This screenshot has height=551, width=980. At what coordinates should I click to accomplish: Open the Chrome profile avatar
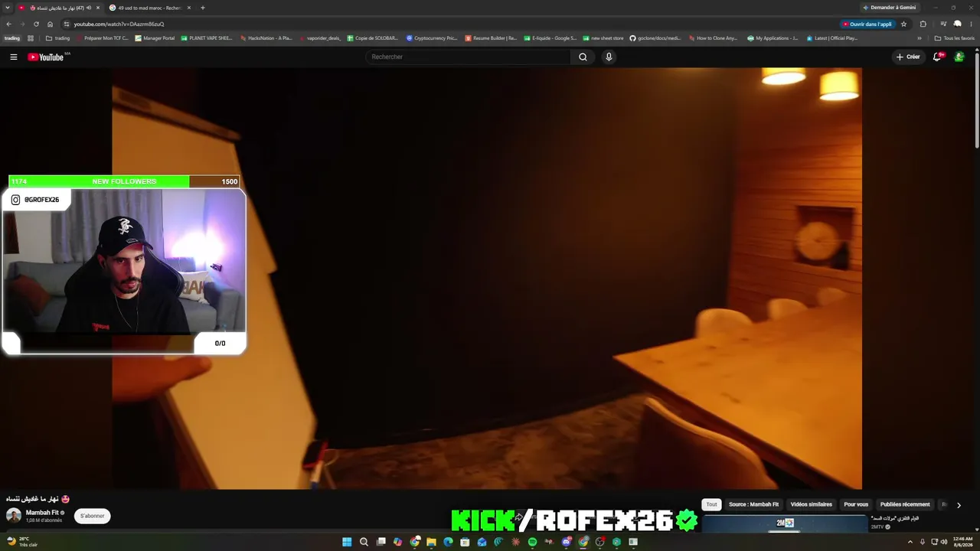pyautogui.click(x=957, y=24)
